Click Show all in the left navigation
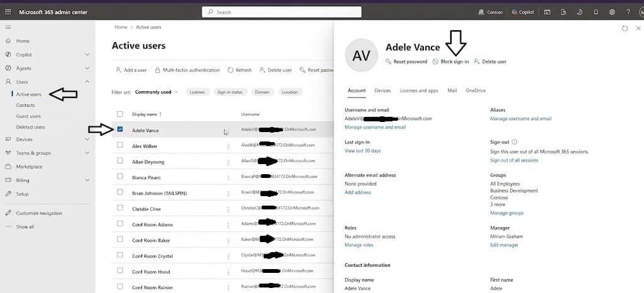644x293 pixels. click(x=25, y=226)
